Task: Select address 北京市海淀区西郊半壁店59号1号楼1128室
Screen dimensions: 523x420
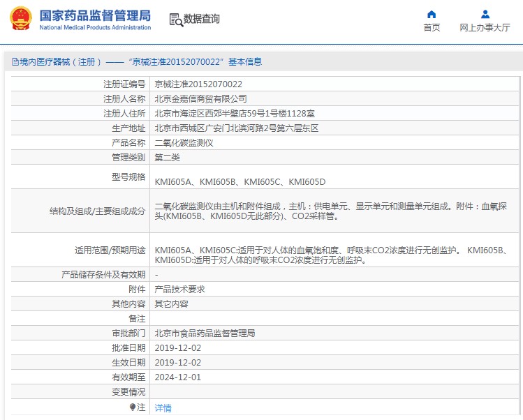Action: point(235,114)
